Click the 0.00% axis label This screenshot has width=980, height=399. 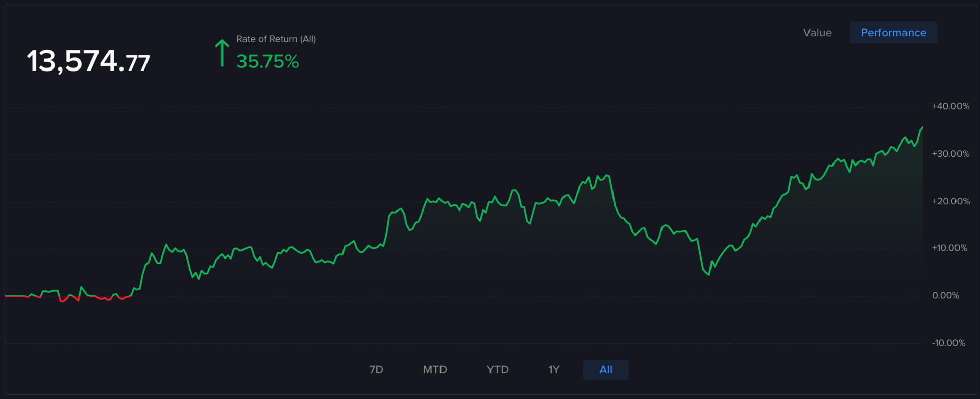945,295
